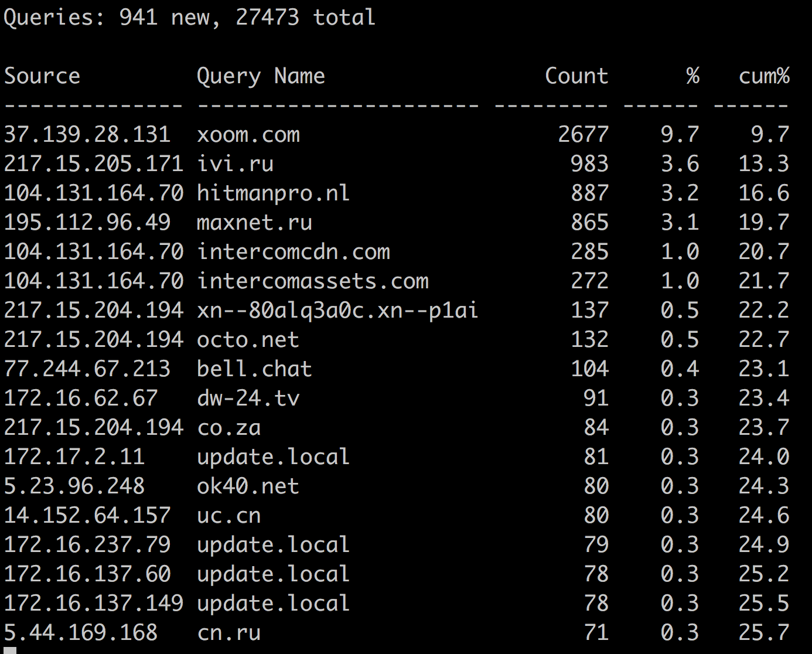Image resolution: width=812 pixels, height=654 pixels.
Task: Click count value 104
Action: 589,369
